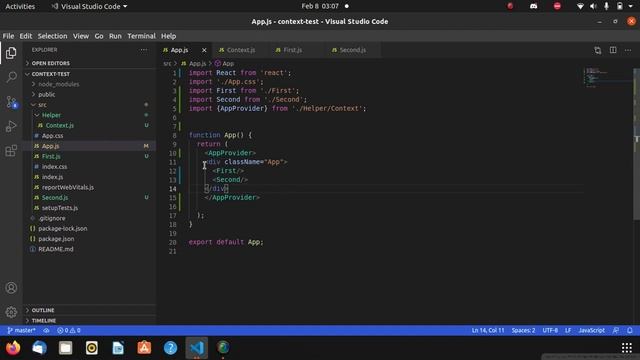Open Rhythmbox from the dock
Image resolution: width=640 pixels, height=360 pixels.
92,348
